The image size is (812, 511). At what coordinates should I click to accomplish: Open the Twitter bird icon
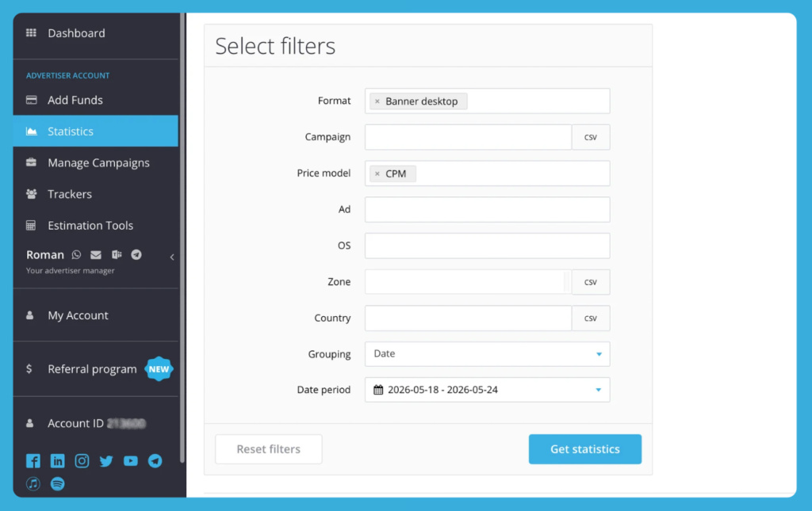coord(106,461)
